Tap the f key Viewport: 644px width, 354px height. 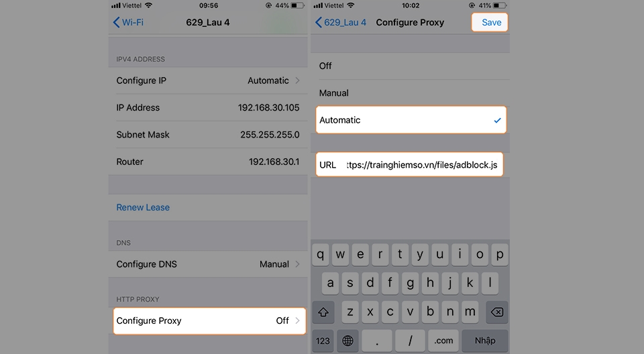pyautogui.click(x=390, y=283)
